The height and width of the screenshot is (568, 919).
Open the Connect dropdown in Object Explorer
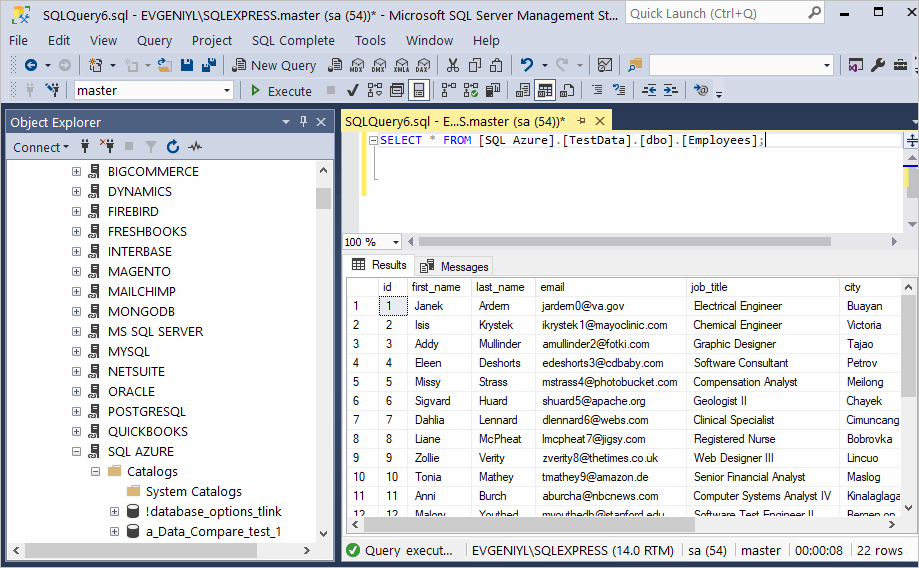(40, 147)
